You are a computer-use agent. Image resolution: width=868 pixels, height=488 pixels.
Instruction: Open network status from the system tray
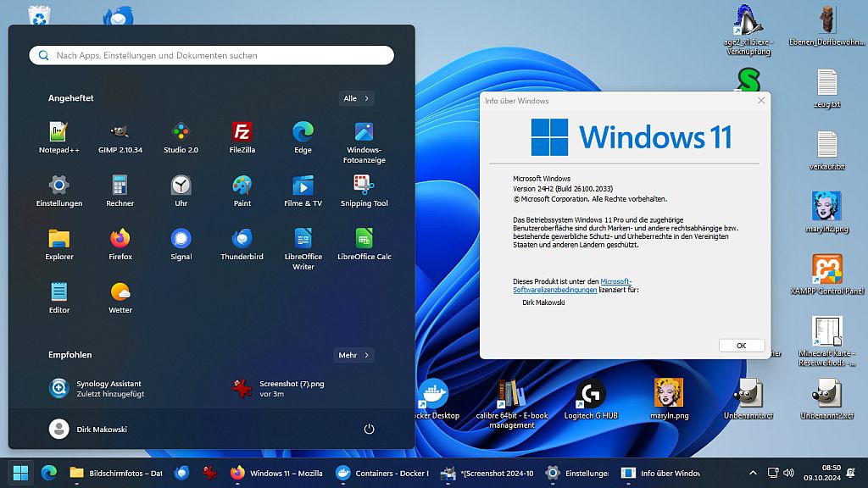click(x=773, y=473)
